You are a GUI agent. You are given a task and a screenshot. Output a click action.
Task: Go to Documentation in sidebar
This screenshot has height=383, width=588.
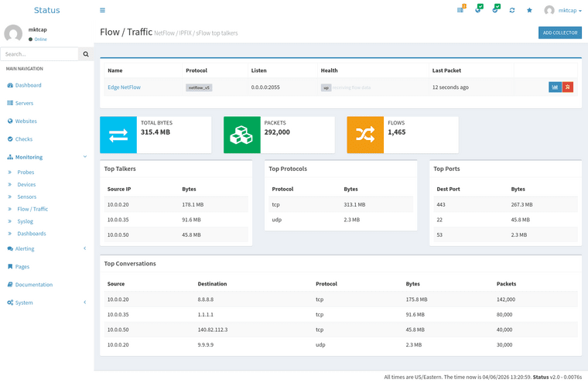(x=34, y=285)
